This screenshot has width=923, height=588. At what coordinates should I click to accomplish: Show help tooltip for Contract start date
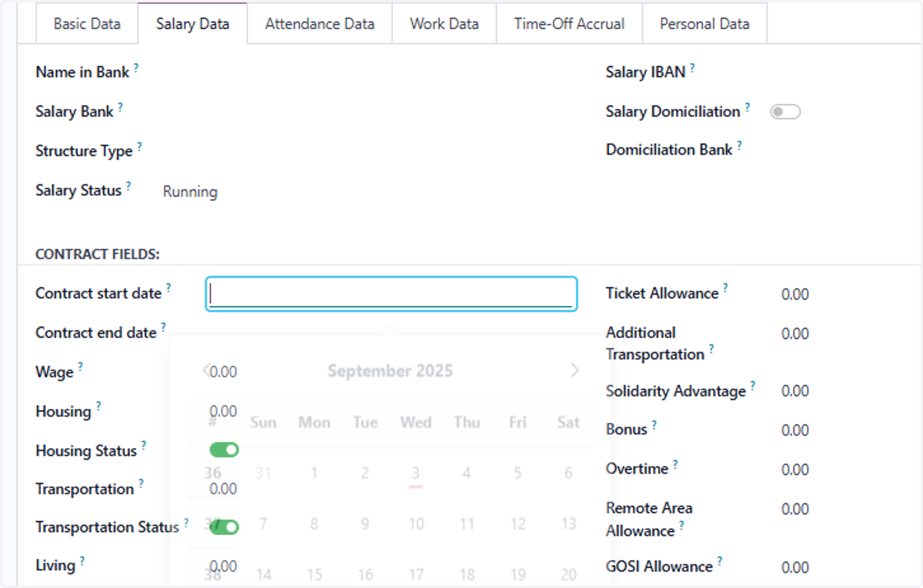168,289
